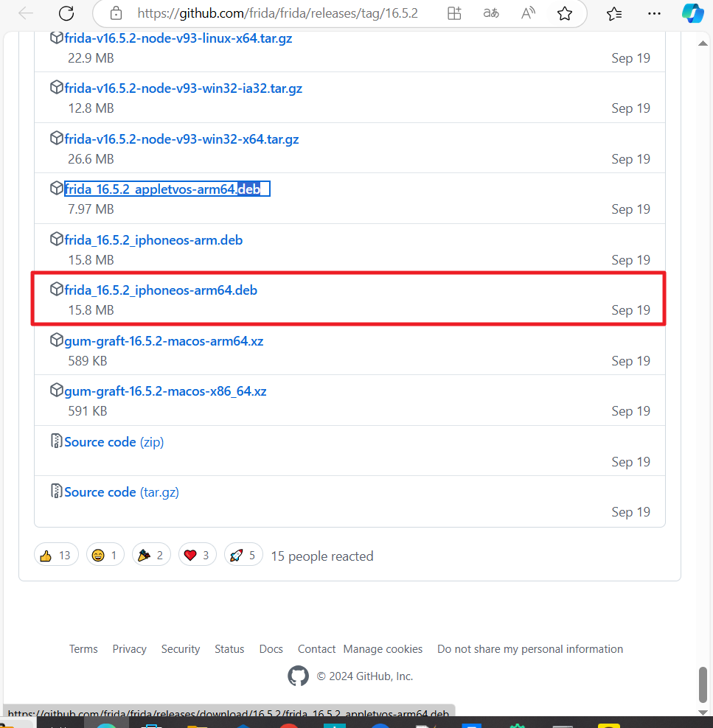Click the 26.6 MB file size text
This screenshot has height=728, width=713.
[91, 159]
